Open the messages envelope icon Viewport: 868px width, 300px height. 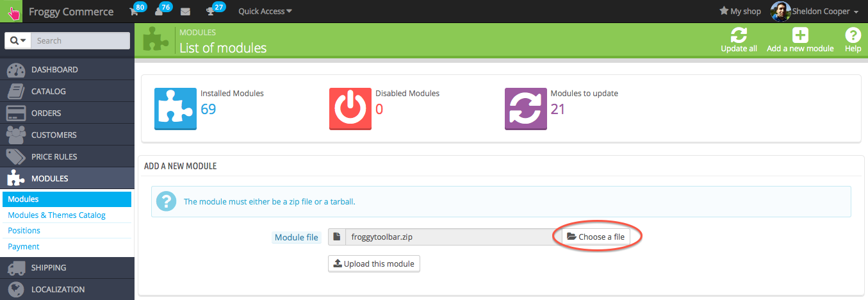tap(185, 12)
